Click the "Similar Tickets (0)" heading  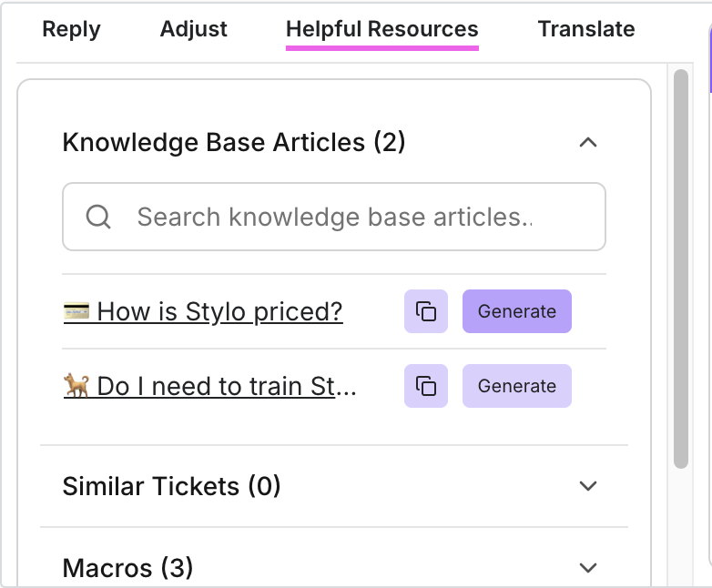[171, 486]
